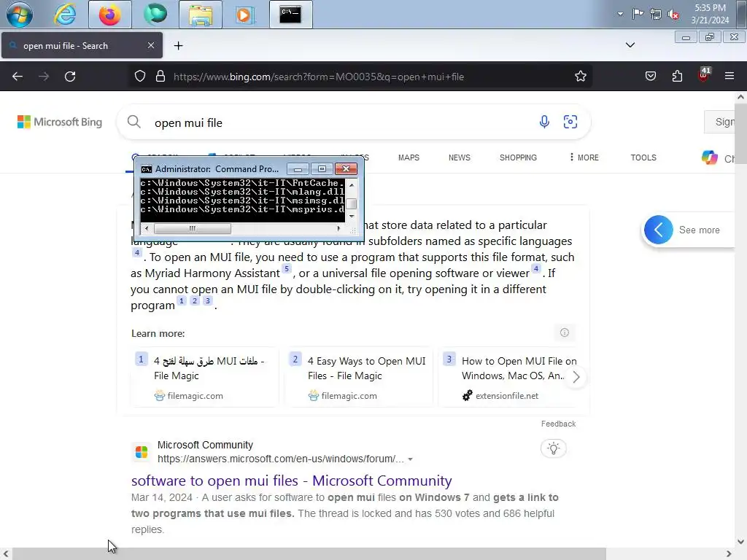
Task: Click Command Prompt horizontal scrollbar thumb
Action: point(193,228)
